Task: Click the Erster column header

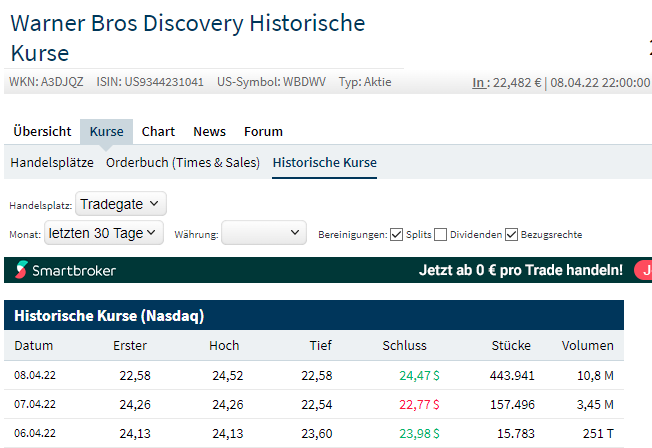Action: (x=130, y=345)
